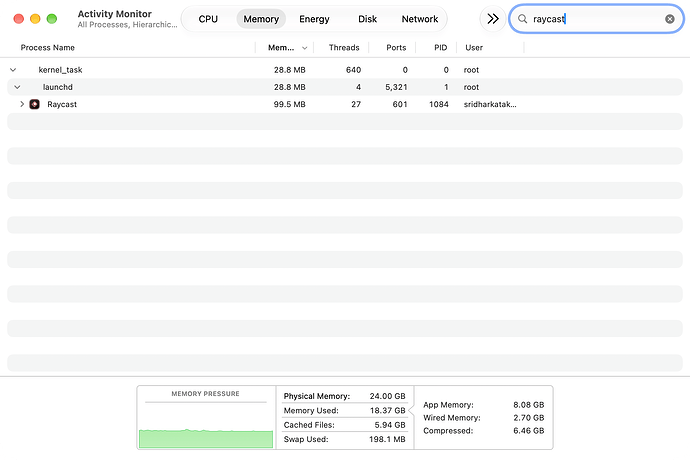Image resolution: width=690 pixels, height=460 pixels.
Task: Click the yellow minimize window button
Action: point(35,19)
